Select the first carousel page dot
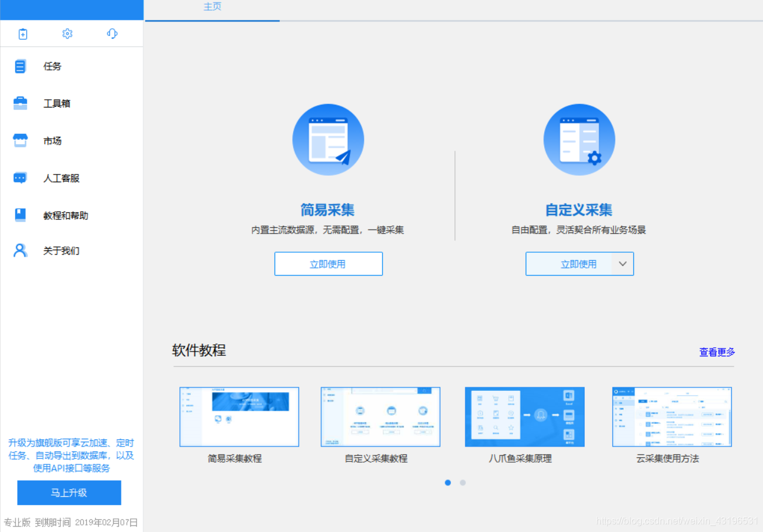763x532 pixels. 448,482
